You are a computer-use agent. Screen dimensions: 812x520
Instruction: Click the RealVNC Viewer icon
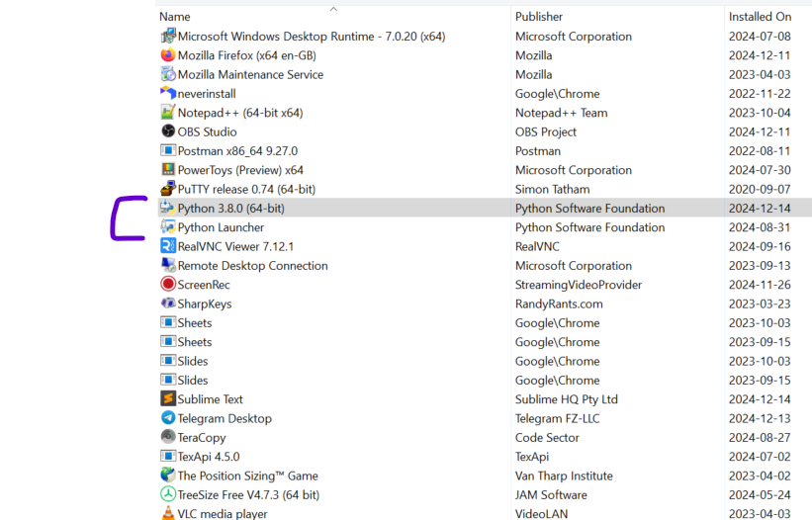click(168, 246)
